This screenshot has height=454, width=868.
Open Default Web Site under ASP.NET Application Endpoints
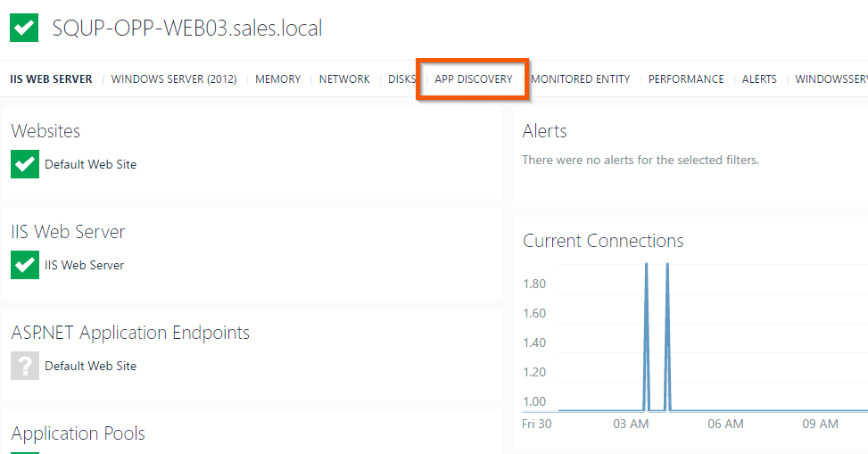91,366
